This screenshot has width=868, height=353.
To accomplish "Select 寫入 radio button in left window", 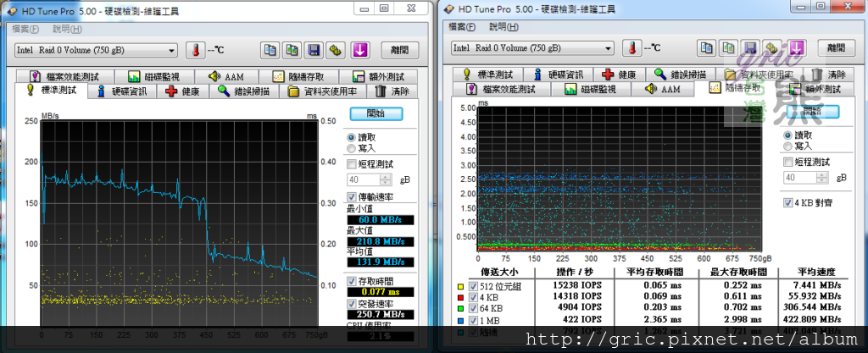I will (x=351, y=148).
